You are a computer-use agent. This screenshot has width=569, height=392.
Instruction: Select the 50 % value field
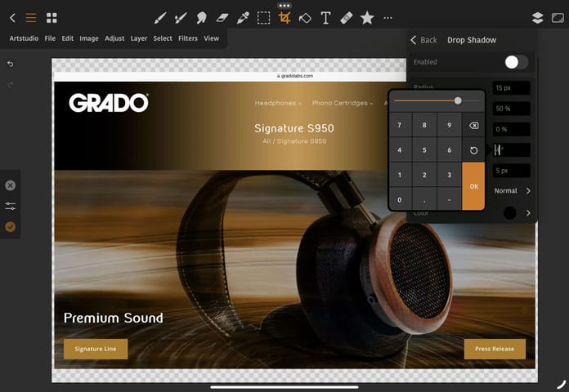point(511,109)
